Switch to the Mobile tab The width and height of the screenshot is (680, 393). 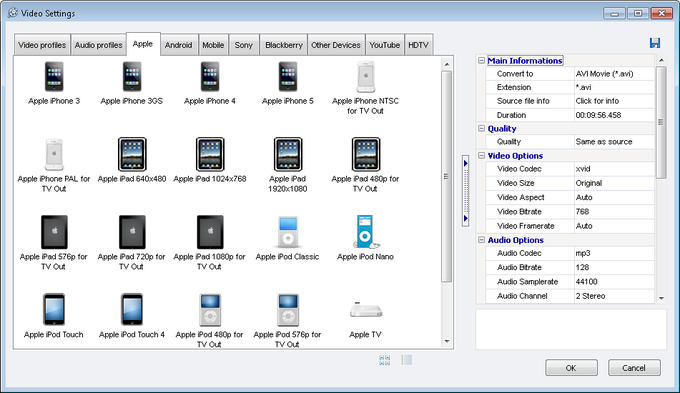click(213, 45)
